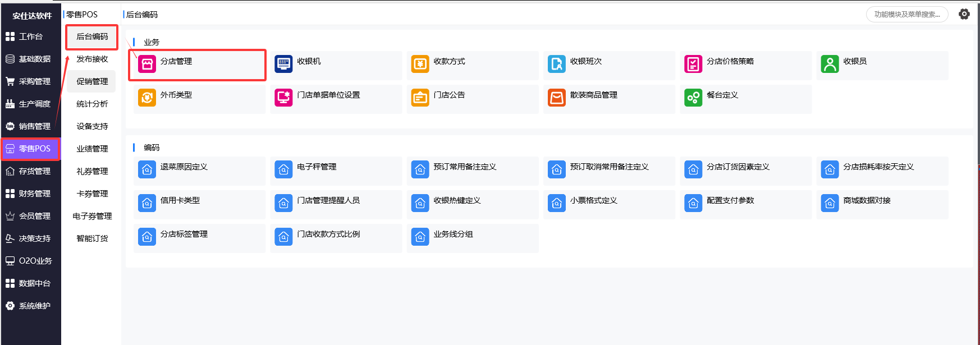This screenshot has height=345, width=980.
Task: Click the 分店订货因素定义 icon
Action: [x=693, y=170]
